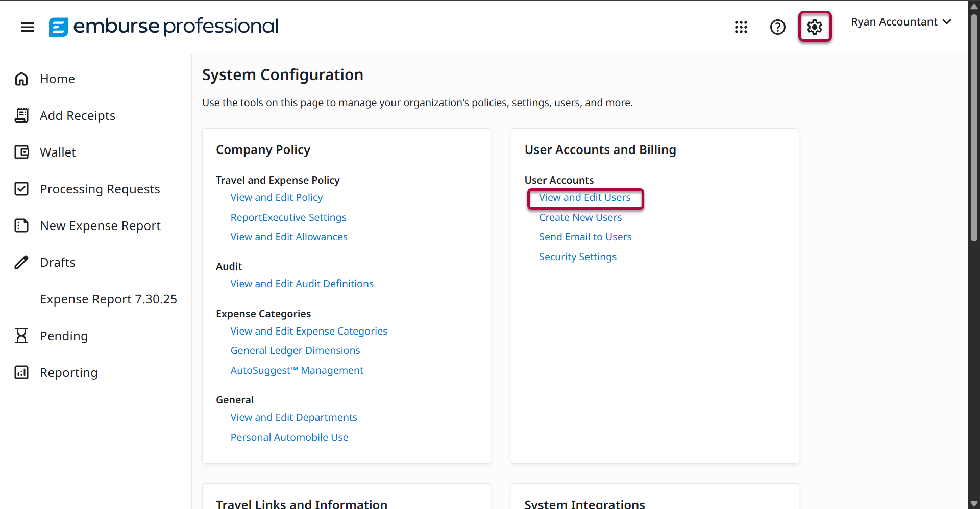Viewport: 980px width, 509px height.
Task: Click the Pending hourglass icon
Action: [x=21, y=336]
